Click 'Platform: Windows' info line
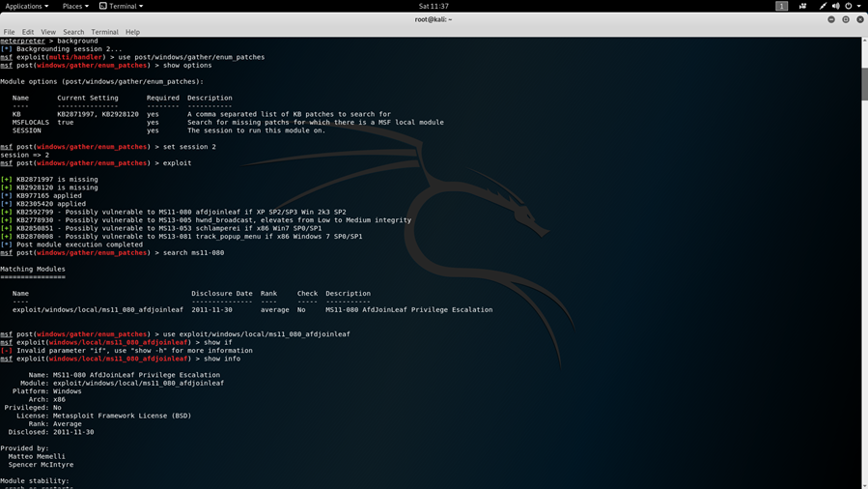This screenshot has width=868, height=489. [47, 391]
